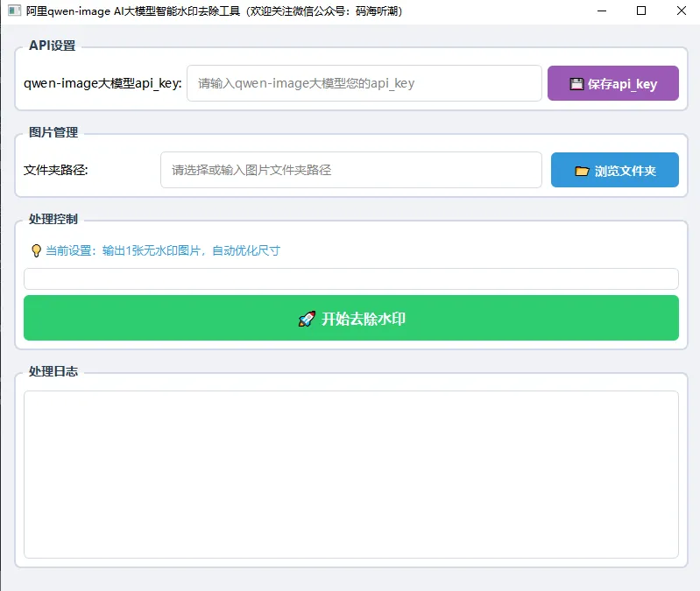Save the api_key with purple button
This screenshot has height=591, width=700.
pos(613,83)
